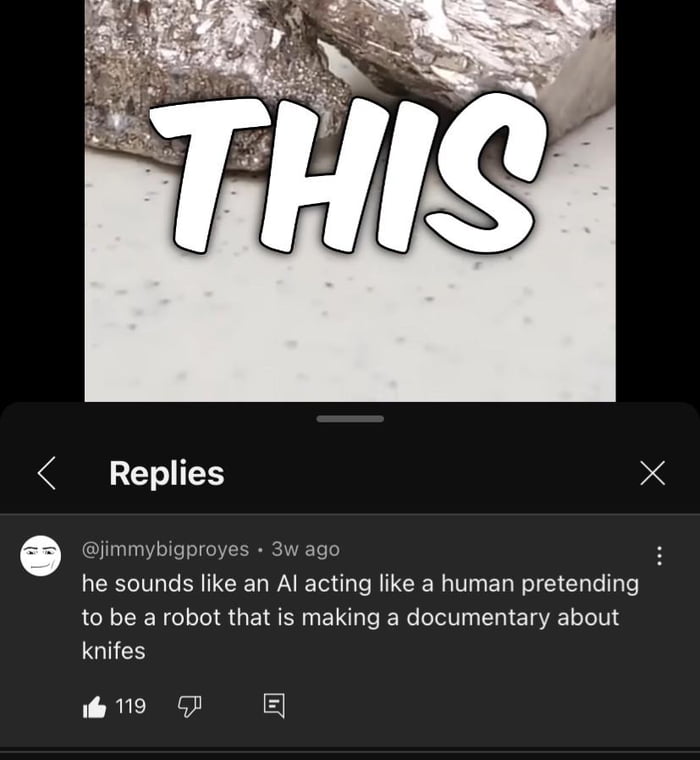700x760 pixels.
Task: Tap the reply comment bubble icon
Action: coord(273,707)
